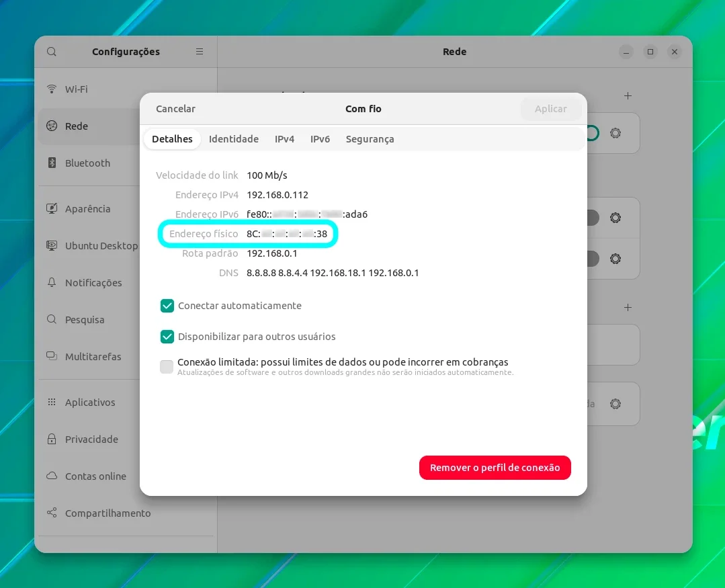
Task: Click the Bluetooth icon in sidebar
Action: point(52,163)
